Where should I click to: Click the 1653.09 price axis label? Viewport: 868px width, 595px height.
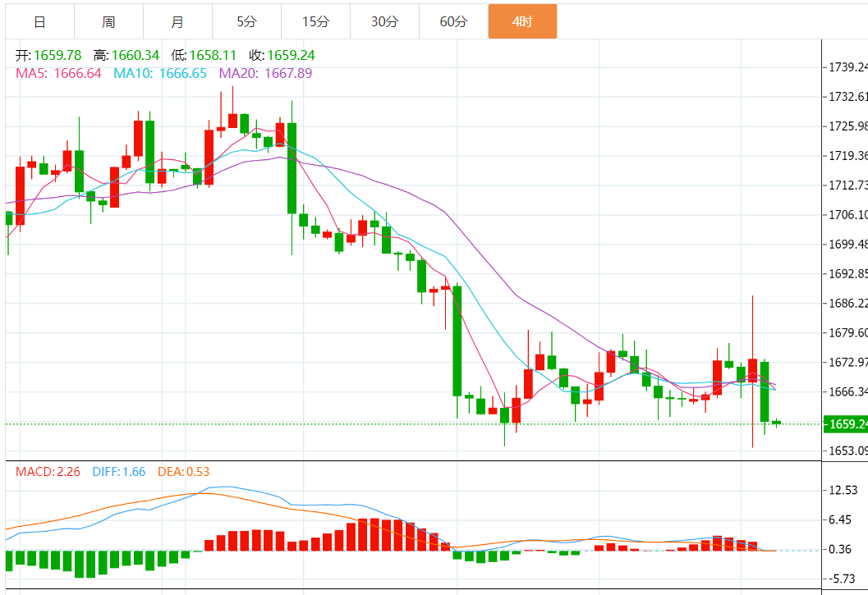point(847,451)
